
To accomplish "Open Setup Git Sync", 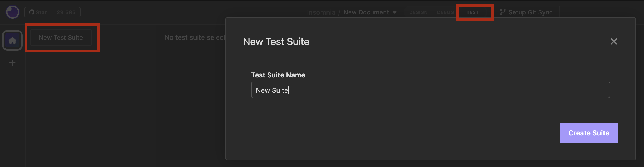I will pyautogui.click(x=530, y=12).
